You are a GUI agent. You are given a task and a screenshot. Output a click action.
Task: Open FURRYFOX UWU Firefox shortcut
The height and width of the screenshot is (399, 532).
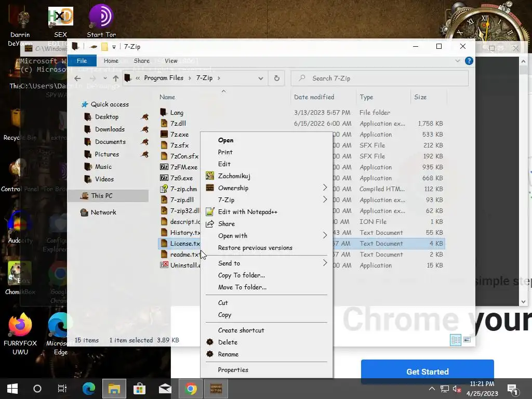pyautogui.click(x=20, y=335)
